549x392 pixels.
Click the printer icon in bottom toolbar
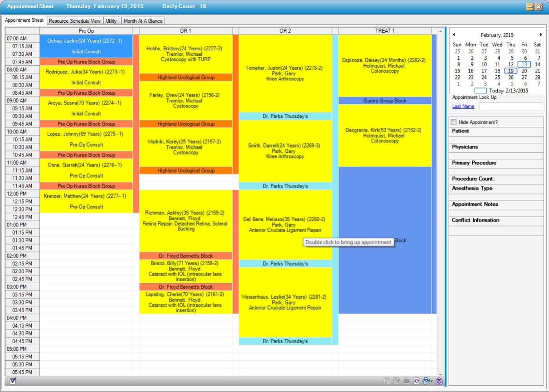point(425,381)
